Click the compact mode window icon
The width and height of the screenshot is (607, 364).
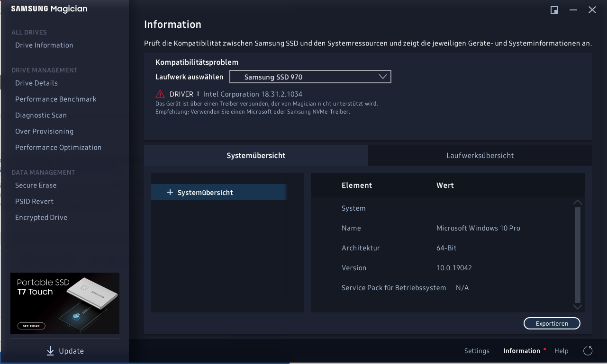point(554,10)
